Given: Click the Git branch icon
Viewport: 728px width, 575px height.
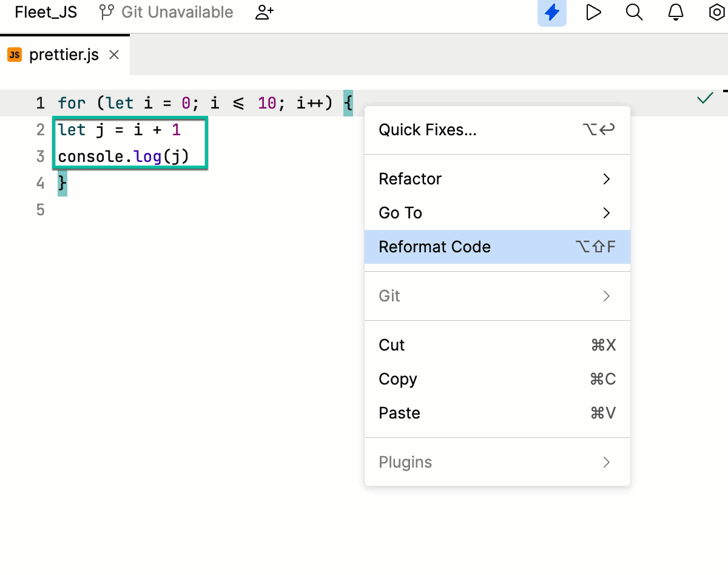Looking at the screenshot, I should pyautogui.click(x=106, y=12).
